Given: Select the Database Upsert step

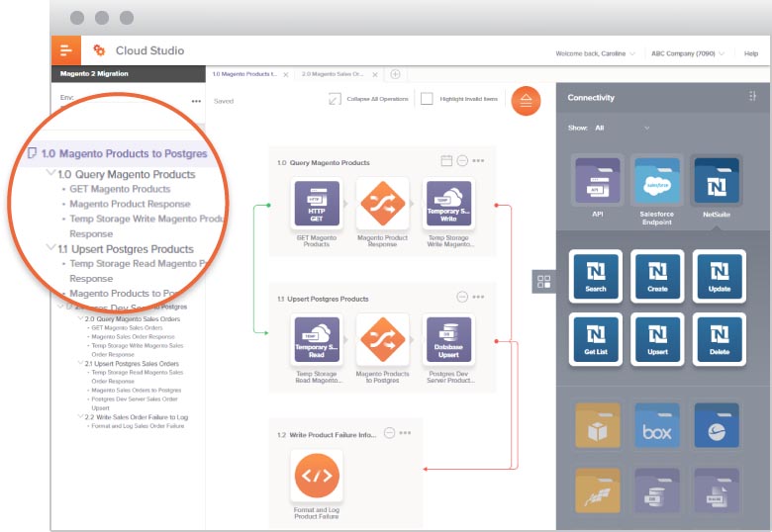Looking at the screenshot, I should (448, 339).
